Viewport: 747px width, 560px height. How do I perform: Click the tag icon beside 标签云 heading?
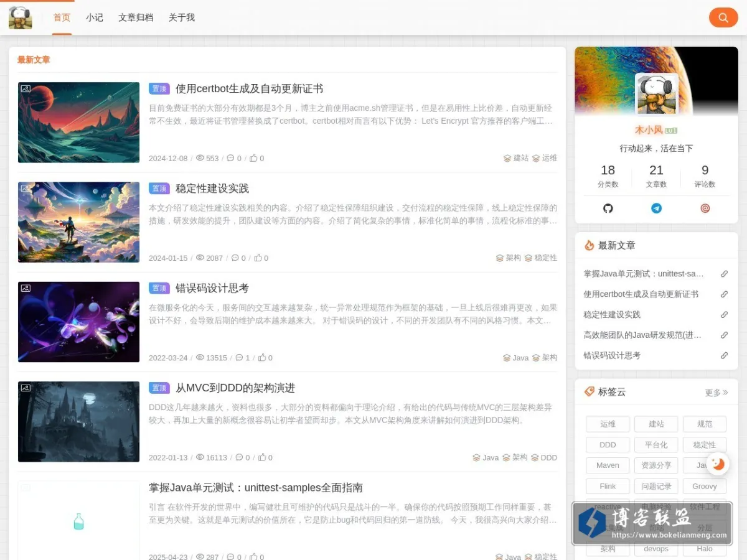(589, 391)
